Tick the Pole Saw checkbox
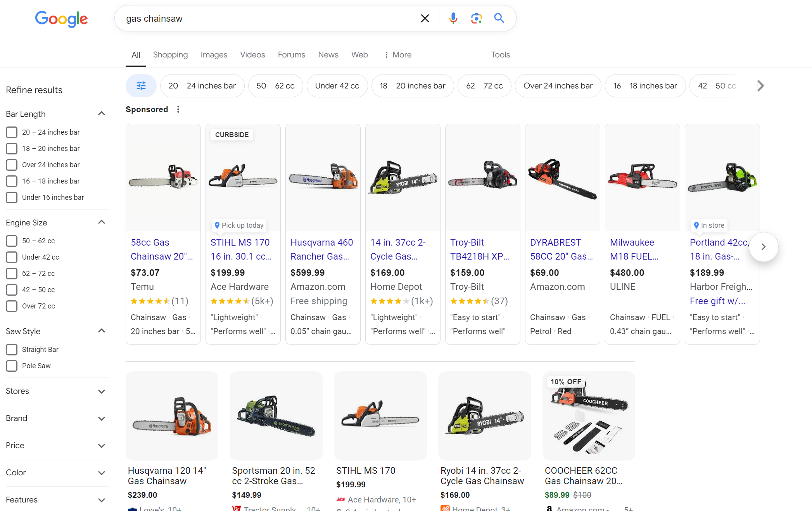This screenshot has width=812, height=511. tap(12, 366)
